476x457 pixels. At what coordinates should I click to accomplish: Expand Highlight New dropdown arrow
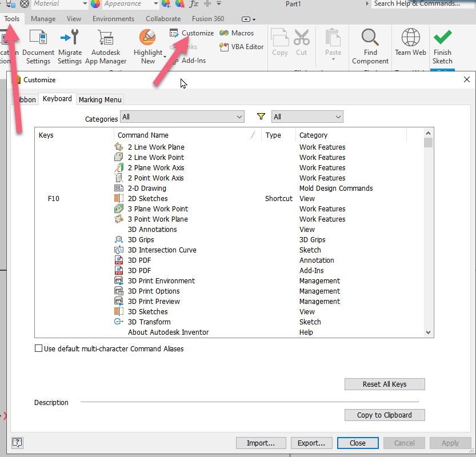point(165,57)
